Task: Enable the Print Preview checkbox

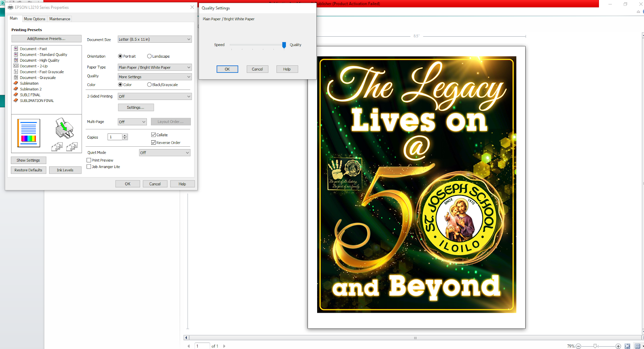Action: point(89,160)
